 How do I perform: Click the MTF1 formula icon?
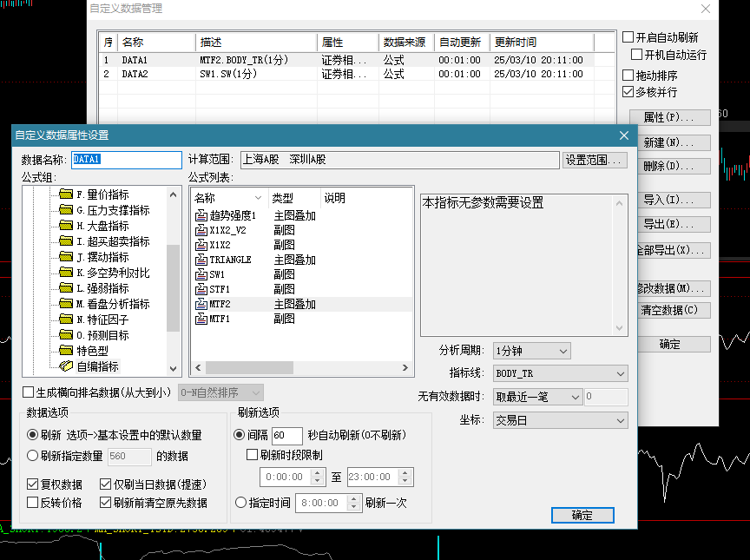pos(201,319)
